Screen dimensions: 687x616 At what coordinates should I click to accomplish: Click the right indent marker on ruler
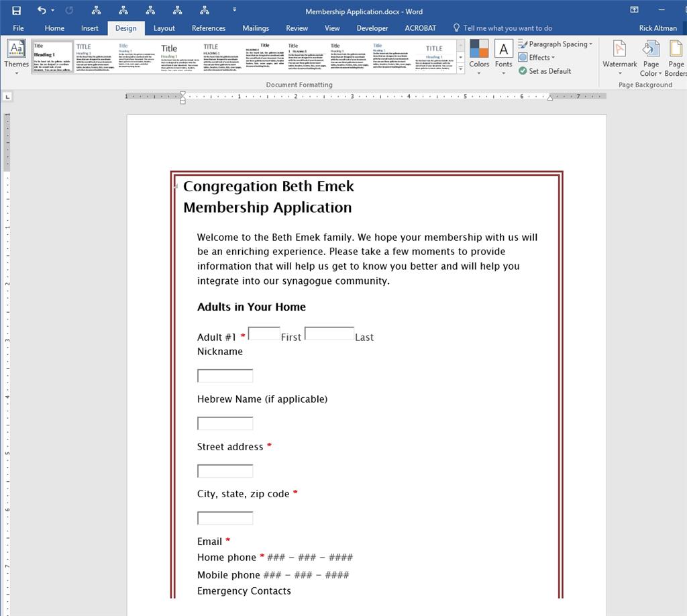point(550,98)
